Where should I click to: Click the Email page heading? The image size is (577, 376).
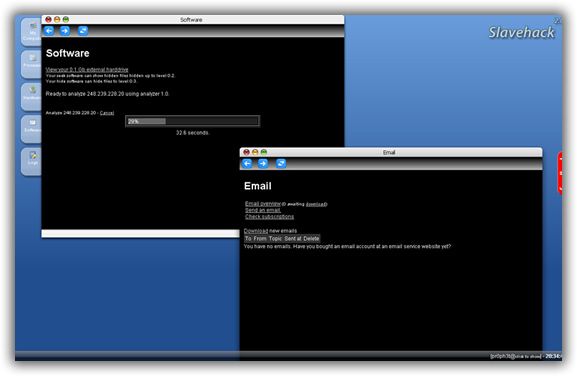(x=258, y=186)
